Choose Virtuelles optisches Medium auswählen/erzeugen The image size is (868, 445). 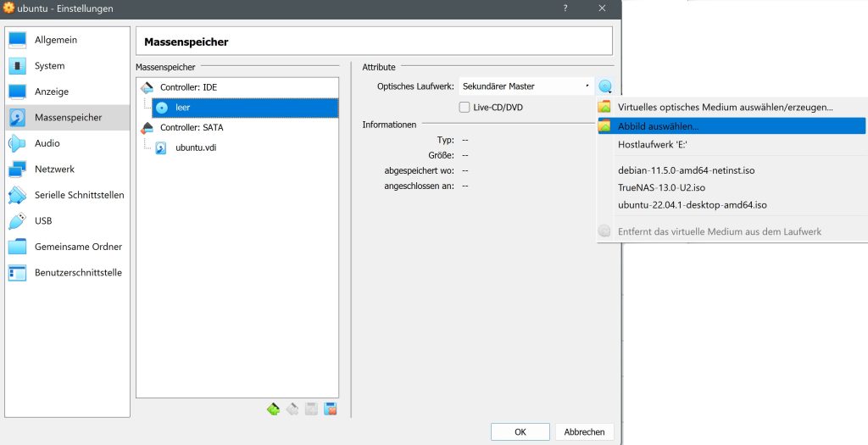(x=732, y=108)
